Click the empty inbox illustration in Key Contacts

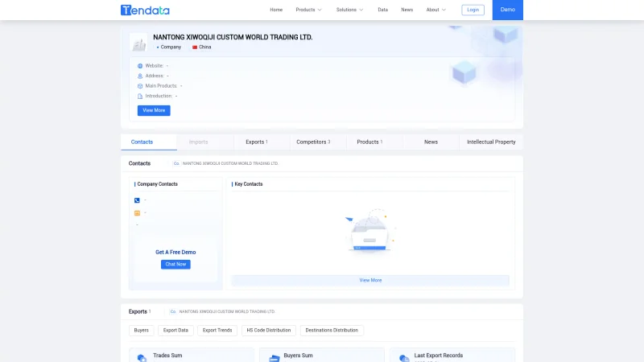370,230
